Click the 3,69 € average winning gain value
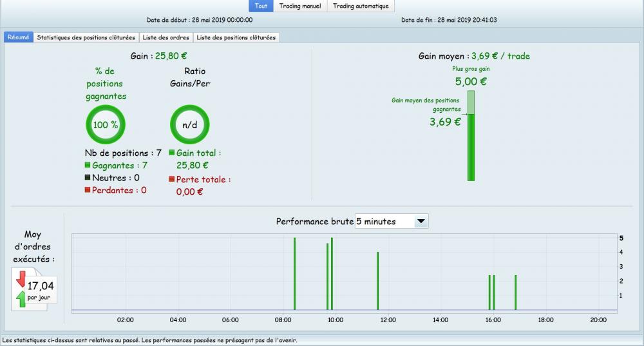 click(445, 122)
